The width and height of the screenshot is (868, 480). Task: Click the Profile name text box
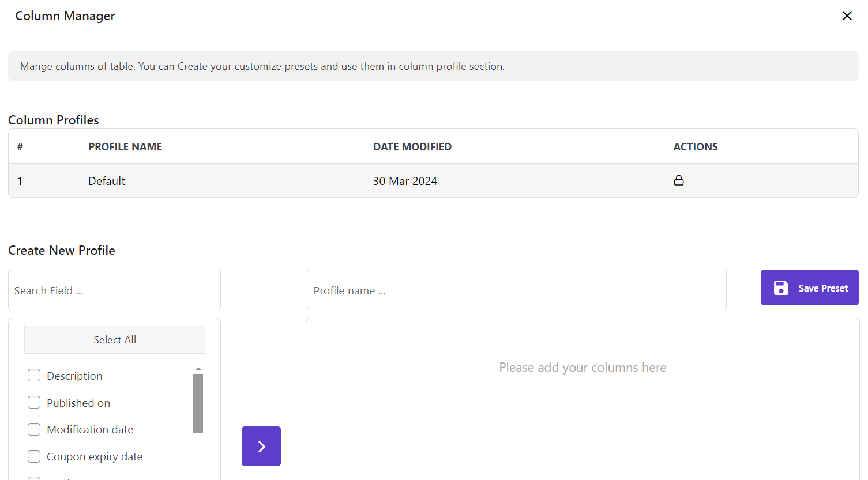click(516, 290)
